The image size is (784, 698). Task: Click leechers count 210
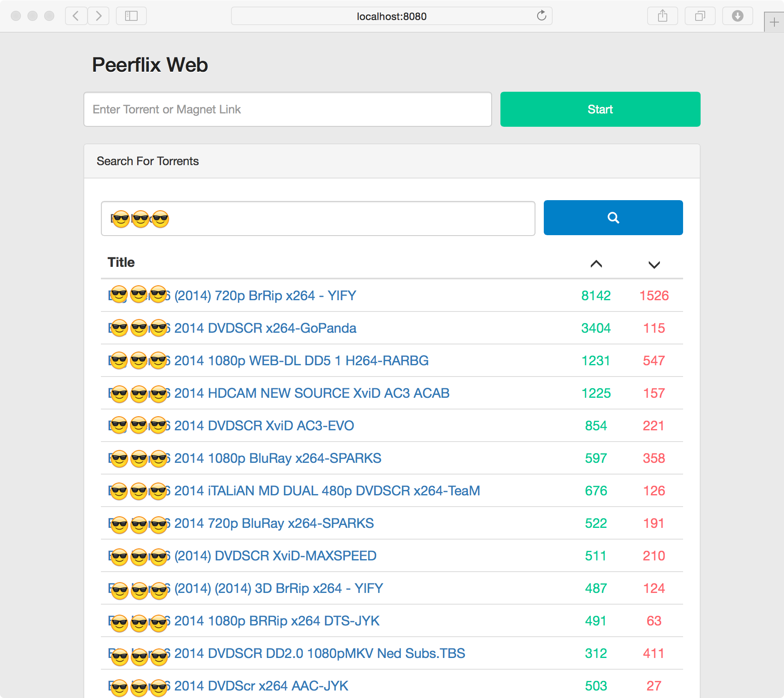click(654, 556)
